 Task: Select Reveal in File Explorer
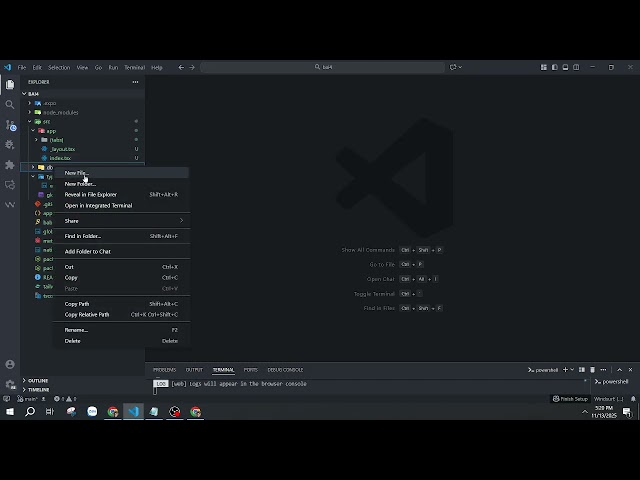point(121,195)
